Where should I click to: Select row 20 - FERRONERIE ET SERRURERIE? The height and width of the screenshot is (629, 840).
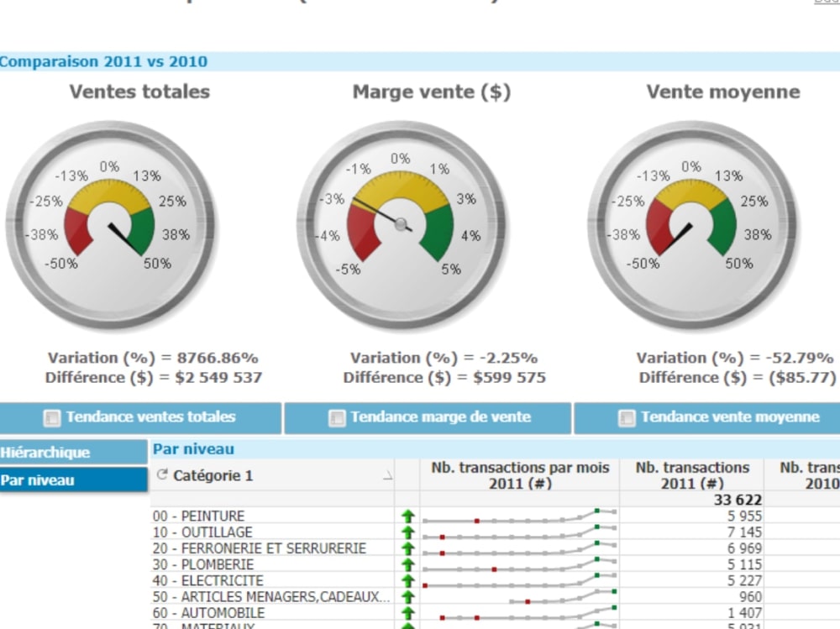click(x=260, y=548)
